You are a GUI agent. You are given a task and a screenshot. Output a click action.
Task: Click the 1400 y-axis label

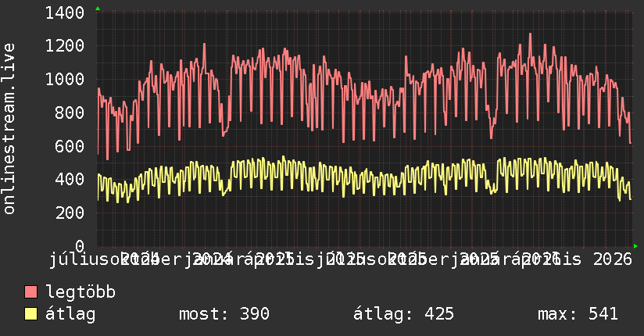pyautogui.click(x=65, y=13)
